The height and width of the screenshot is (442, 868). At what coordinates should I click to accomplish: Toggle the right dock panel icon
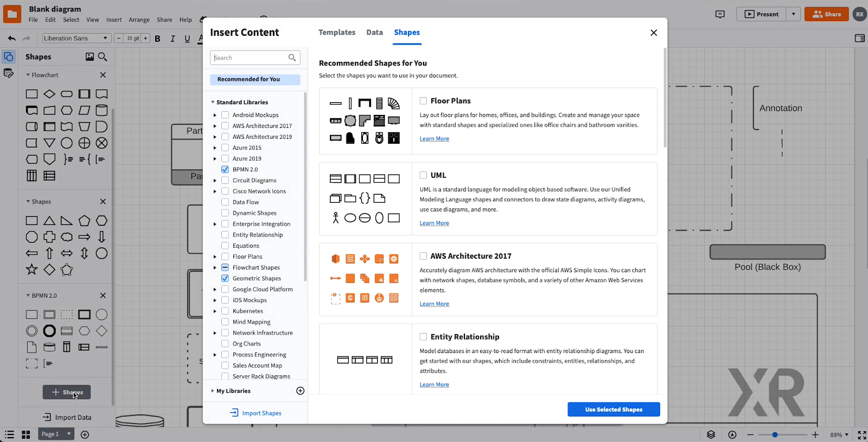tap(859, 39)
